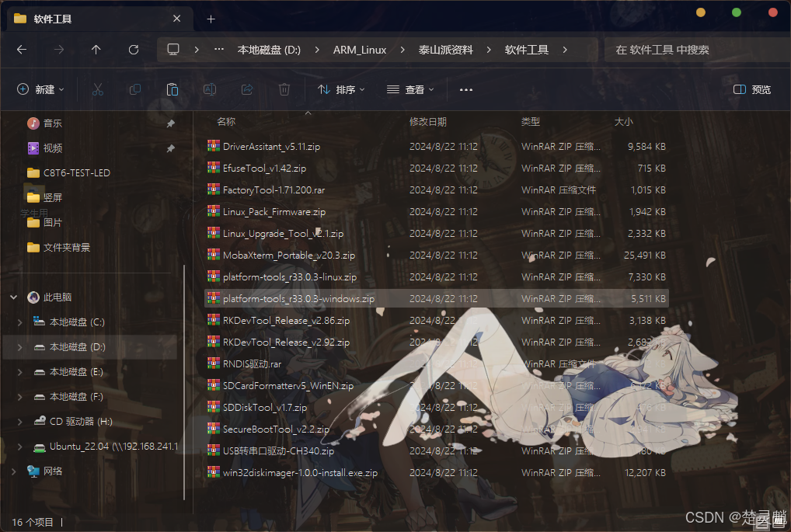This screenshot has width=791, height=532.
Task: Open the toolbar See more options menu
Action: pos(466,90)
